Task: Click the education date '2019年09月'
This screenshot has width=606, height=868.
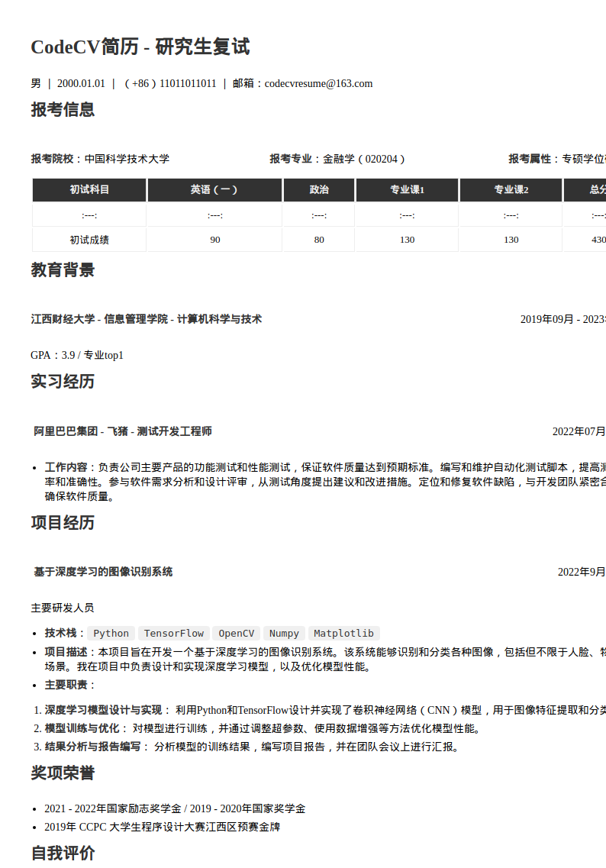Action: click(x=546, y=319)
